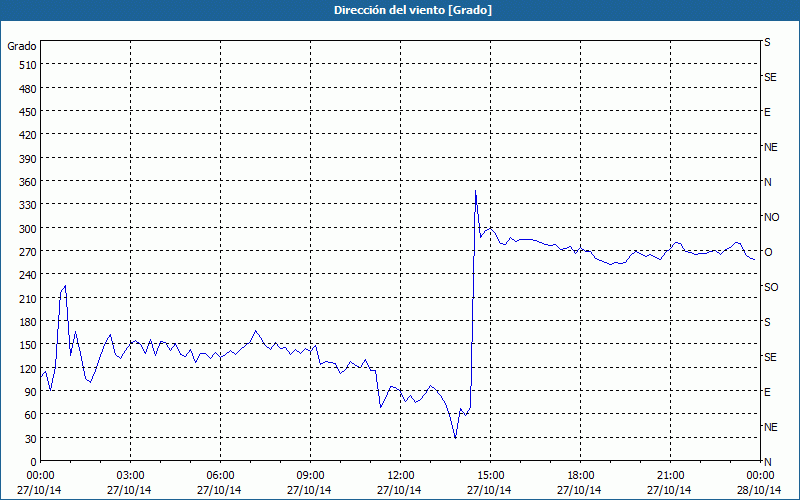The height and width of the screenshot is (500, 800).
Task: Select the '09:00' time axis label
Action: coord(310,476)
